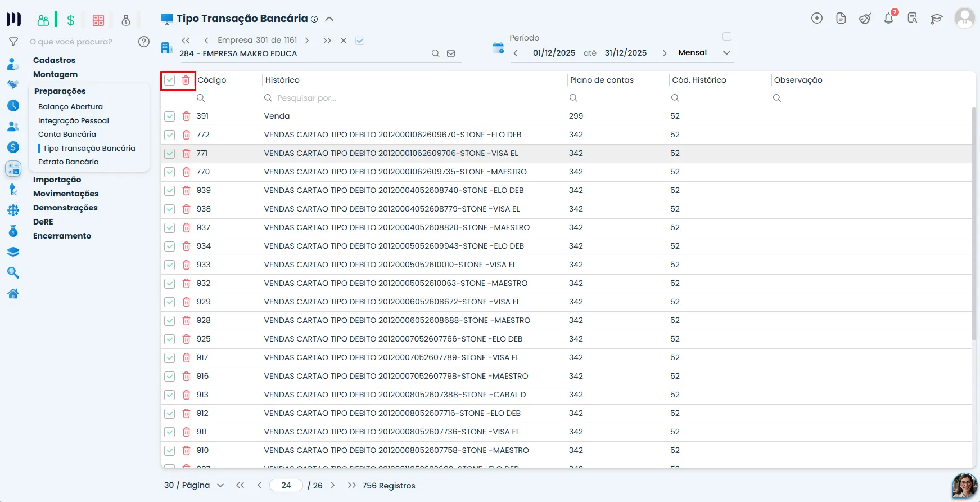Jump to last company with double right chevron
The image size is (980, 502).
(x=327, y=41)
